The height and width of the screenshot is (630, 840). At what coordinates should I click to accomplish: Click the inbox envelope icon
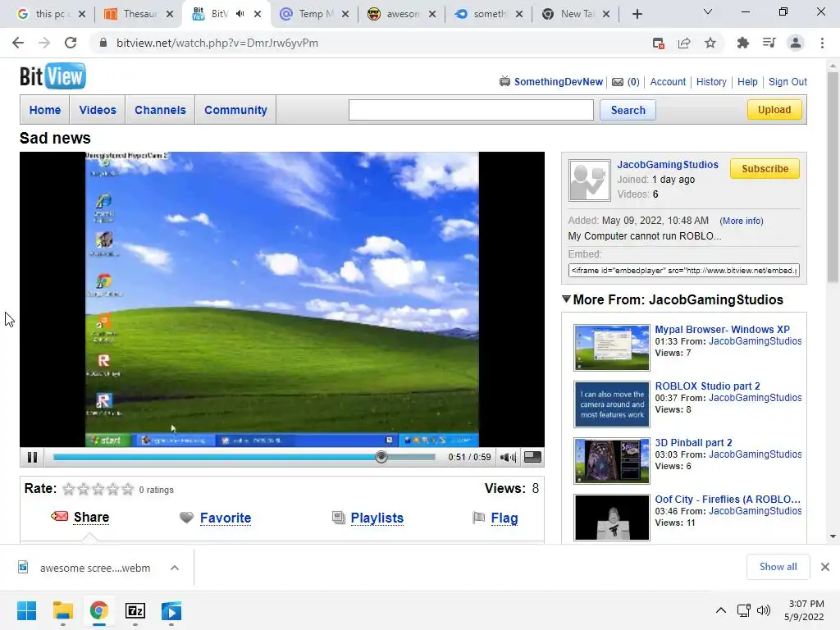point(618,82)
